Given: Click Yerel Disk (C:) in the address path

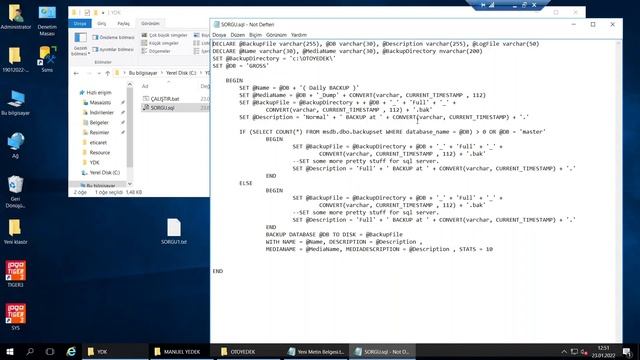Looking at the screenshot, I should 181,73.
